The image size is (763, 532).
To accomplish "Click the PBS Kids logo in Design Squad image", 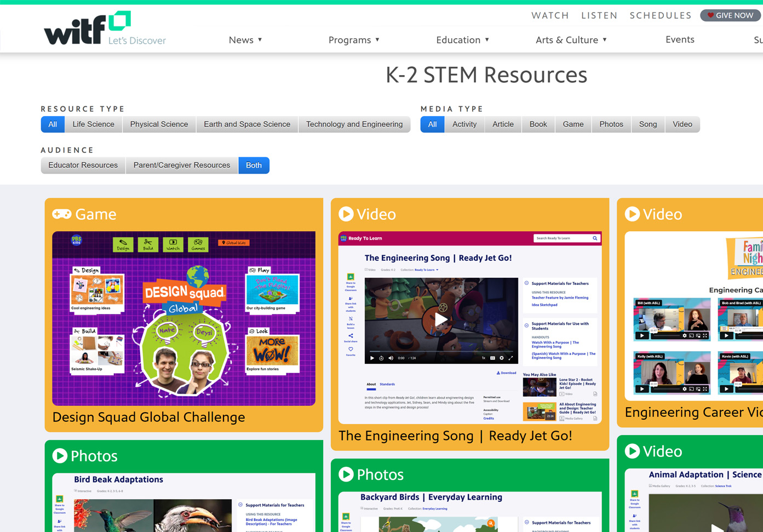I will 76,240.
